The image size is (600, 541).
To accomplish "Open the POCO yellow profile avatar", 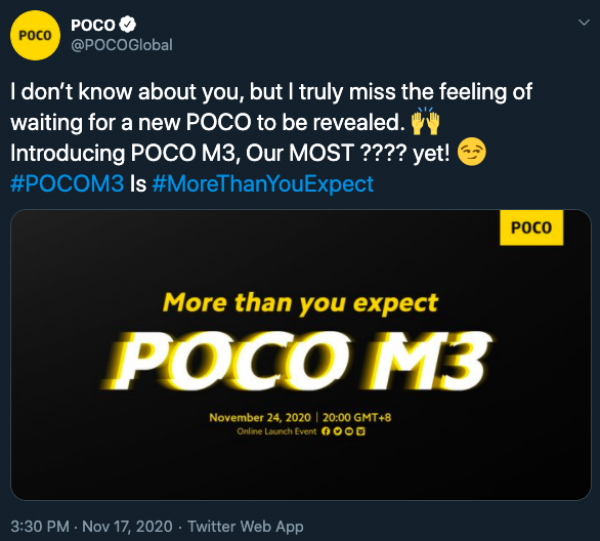I will [x=35, y=35].
